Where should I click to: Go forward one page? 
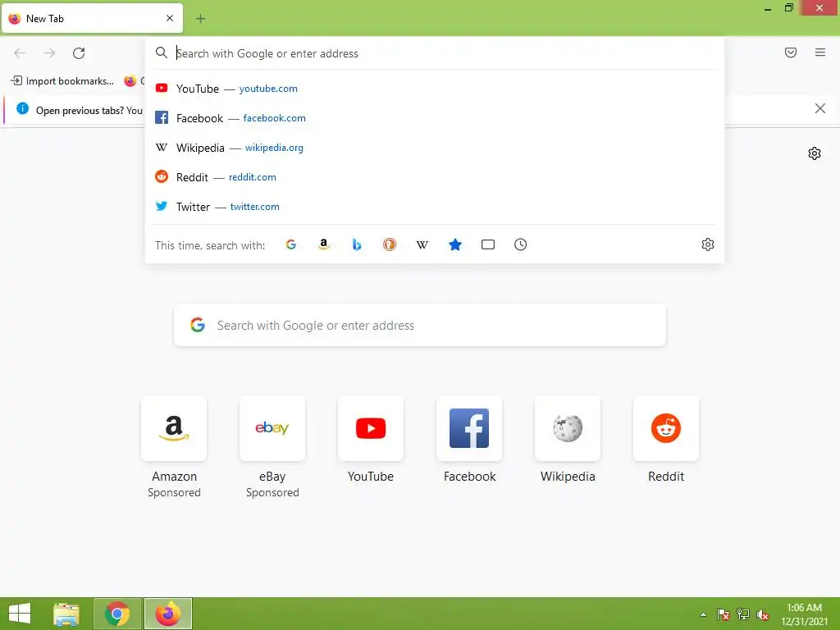click(x=49, y=52)
